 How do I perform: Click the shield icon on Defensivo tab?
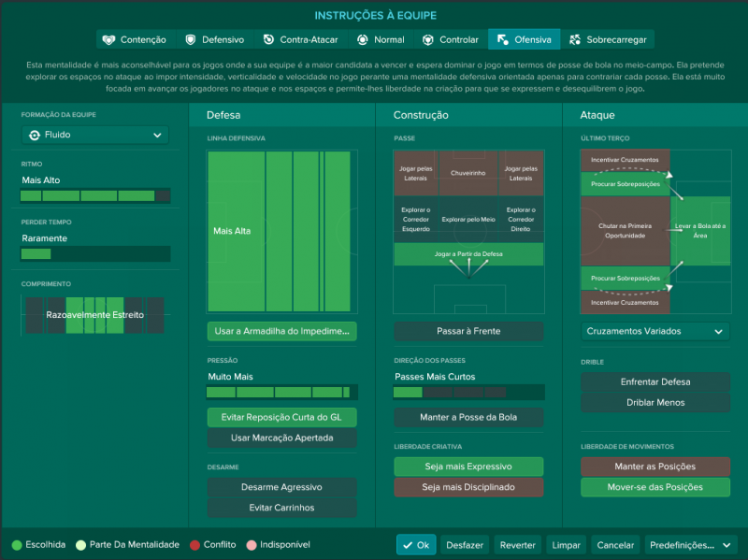pyautogui.click(x=191, y=40)
